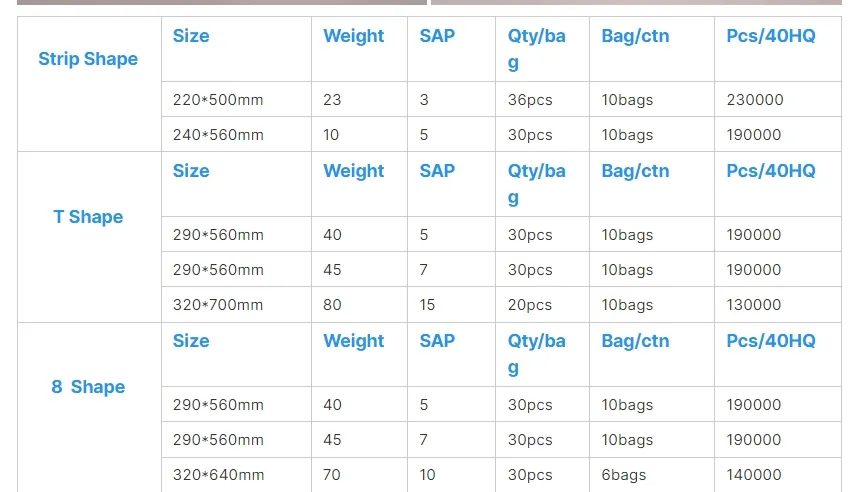
Task: Click the 8 Shape row heading
Action: click(x=88, y=387)
